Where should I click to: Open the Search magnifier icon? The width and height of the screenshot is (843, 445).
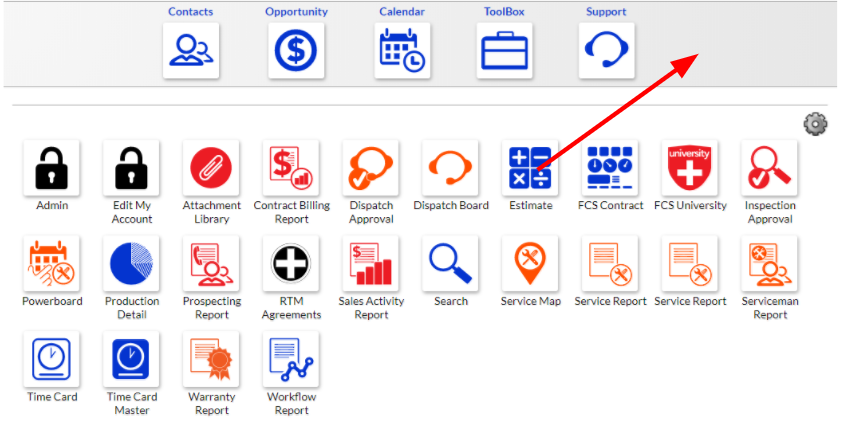(x=451, y=263)
